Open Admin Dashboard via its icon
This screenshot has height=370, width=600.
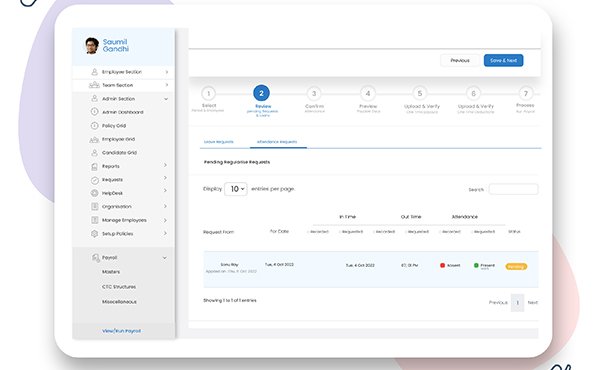tap(95, 112)
